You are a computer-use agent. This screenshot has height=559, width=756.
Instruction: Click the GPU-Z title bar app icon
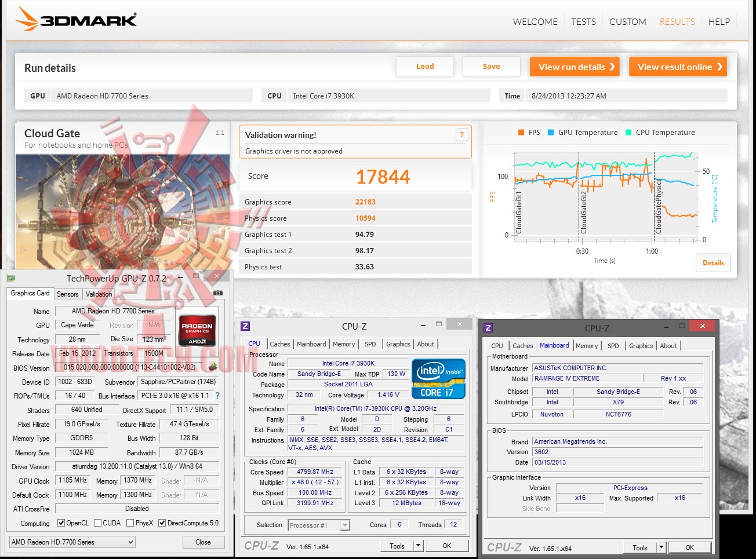click(x=10, y=278)
